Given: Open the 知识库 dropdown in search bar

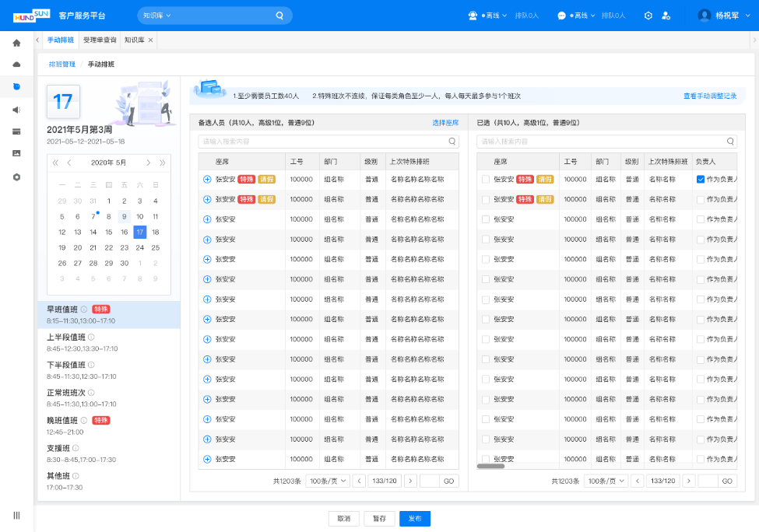Looking at the screenshot, I should click(x=156, y=16).
